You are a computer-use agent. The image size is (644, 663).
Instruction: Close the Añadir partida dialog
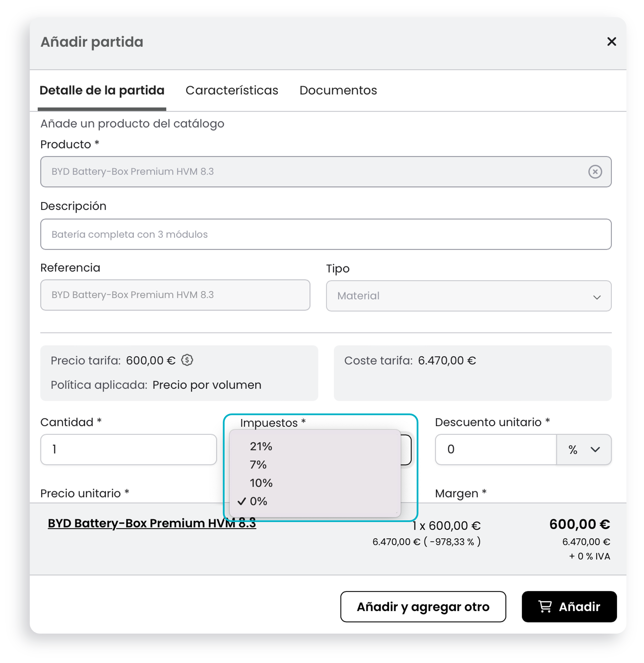click(611, 42)
